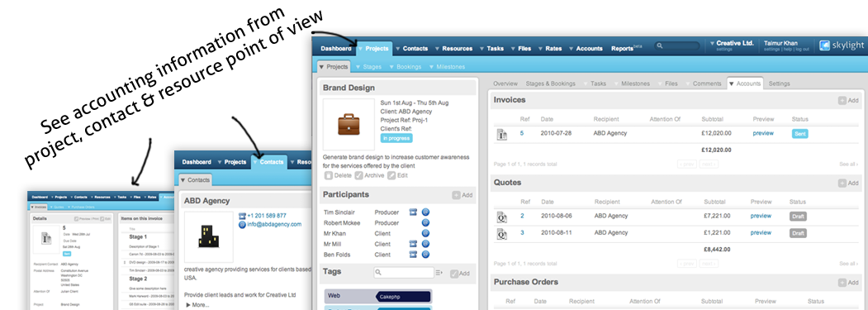
Task: Expand the Contacts menu dropdown arrow
Action: [x=397, y=49]
